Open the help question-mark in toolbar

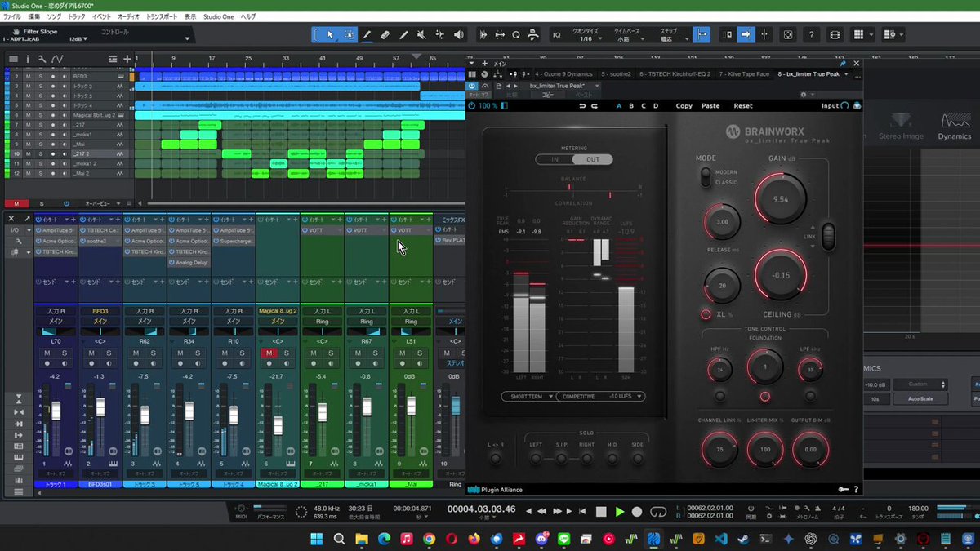(x=810, y=35)
